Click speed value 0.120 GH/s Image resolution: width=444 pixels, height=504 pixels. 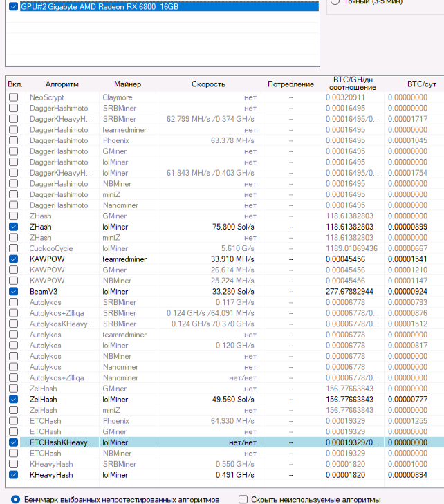pyautogui.click(x=235, y=345)
